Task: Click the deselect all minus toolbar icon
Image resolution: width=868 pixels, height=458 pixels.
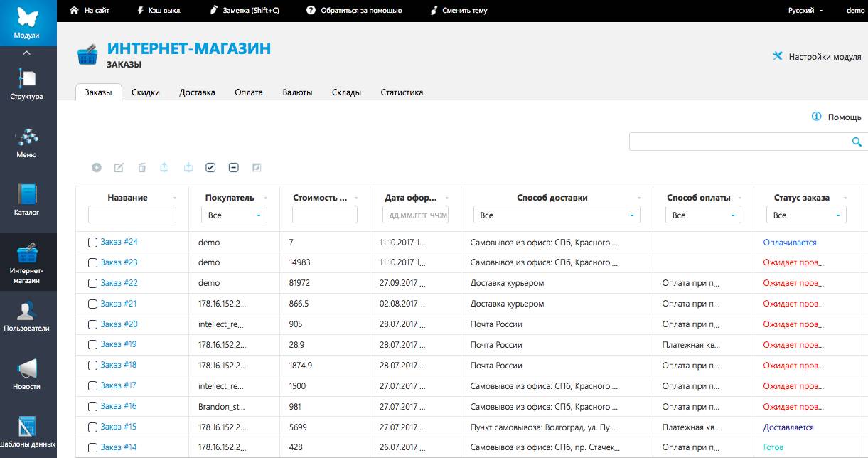Action: [x=233, y=168]
